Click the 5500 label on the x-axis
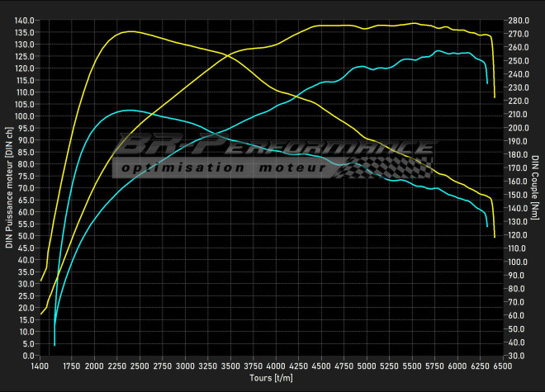545x392 pixels. (x=414, y=365)
